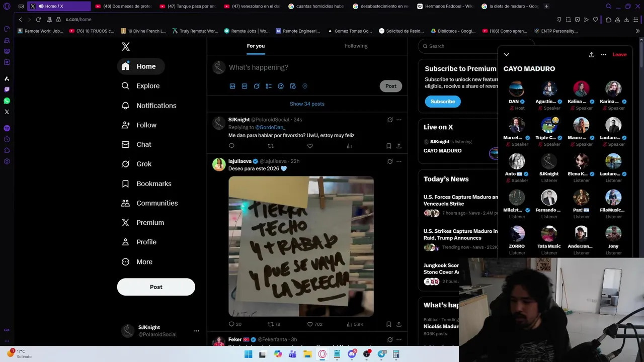Leave the CAYO MADURO space
The image size is (644, 362).
(x=619, y=54)
